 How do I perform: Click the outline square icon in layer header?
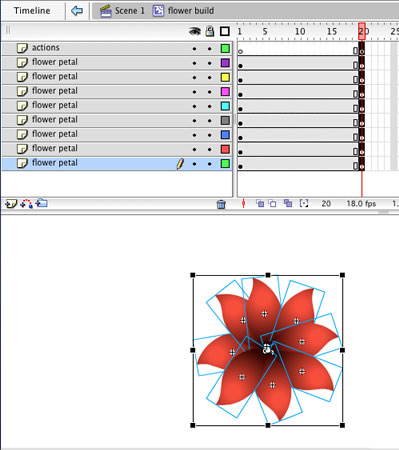225,31
